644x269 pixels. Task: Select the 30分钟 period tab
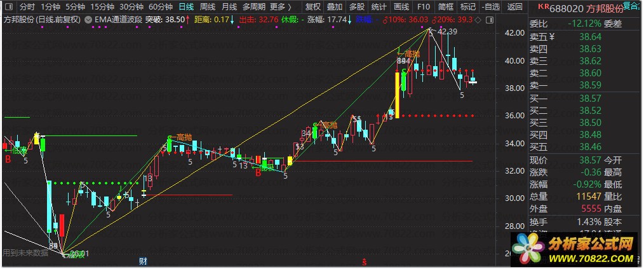131,6
